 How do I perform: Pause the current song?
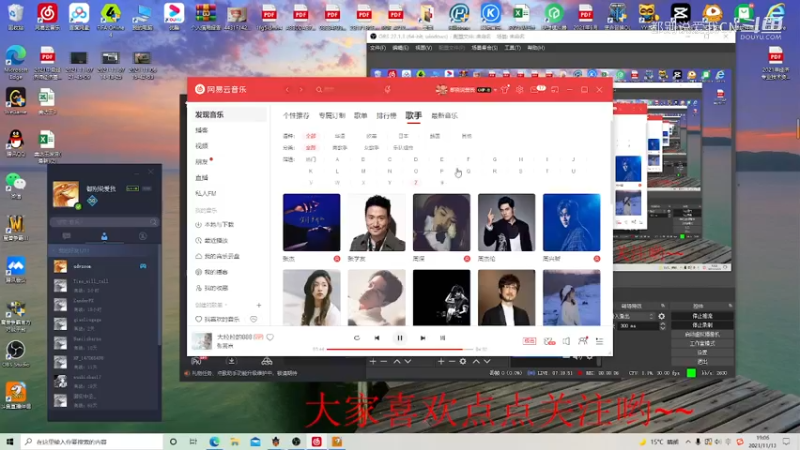(400, 338)
